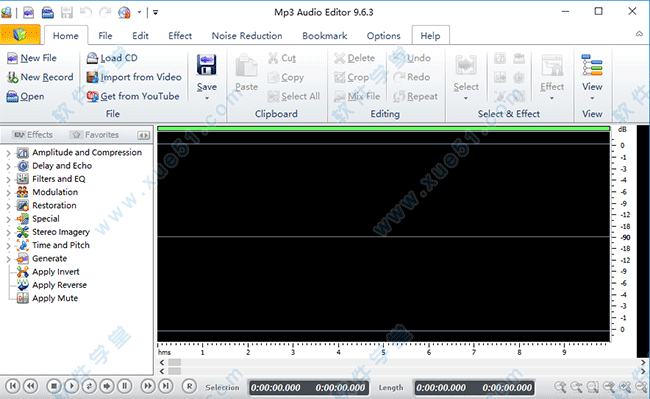Click Apply Invert effect
Image resolution: width=650 pixels, height=399 pixels.
click(x=56, y=272)
